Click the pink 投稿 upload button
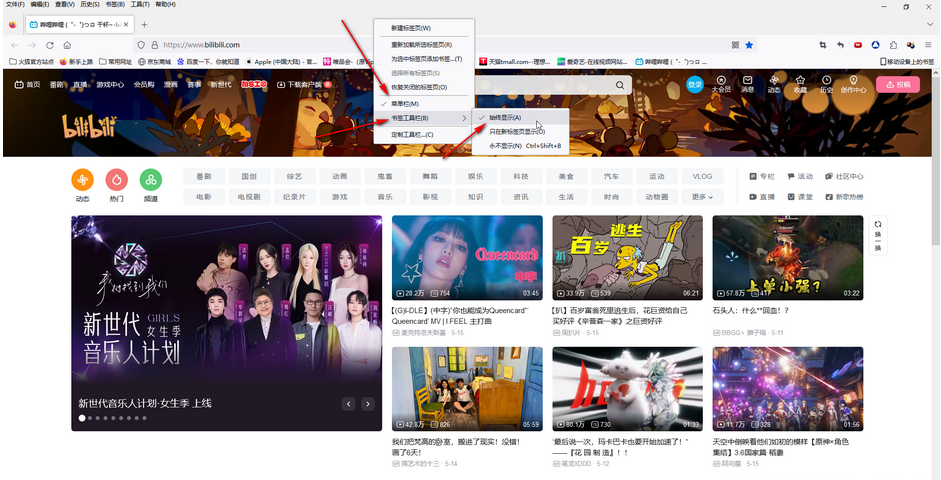This screenshot has height=480, width=941. (897, 85)
